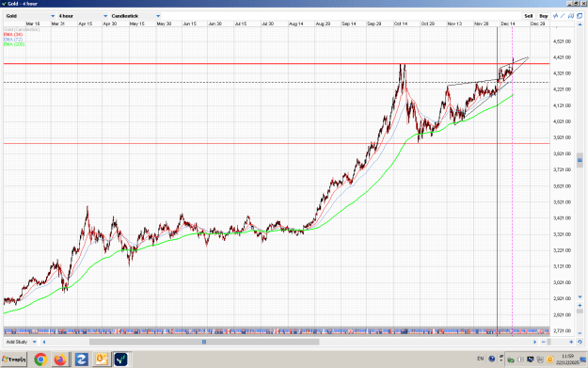The height and width of the screenshot is (368, 588).
Task: Click the vertical scroll down arrow
Action: (580, 297)
